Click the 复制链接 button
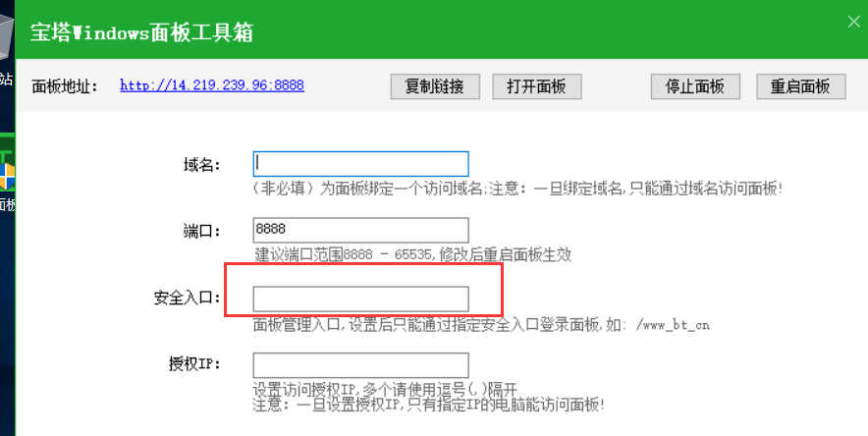Image resolution: width=868 pixels, height=436 pixels. click(x=435, y=86)
